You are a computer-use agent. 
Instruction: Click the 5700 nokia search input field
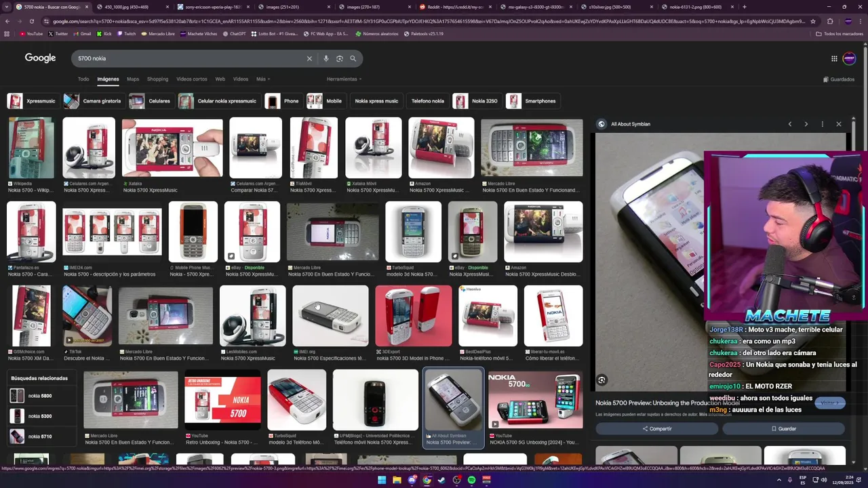point(190,58)
